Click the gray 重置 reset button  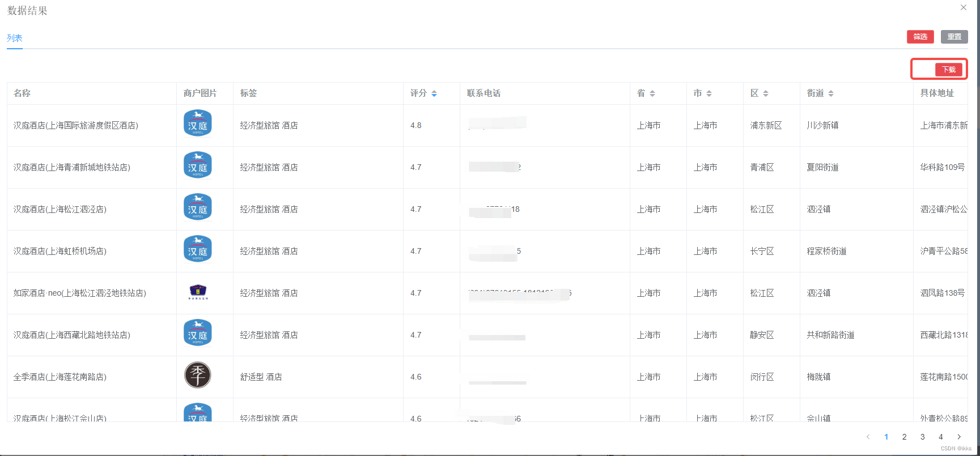[x=954, y=37]
